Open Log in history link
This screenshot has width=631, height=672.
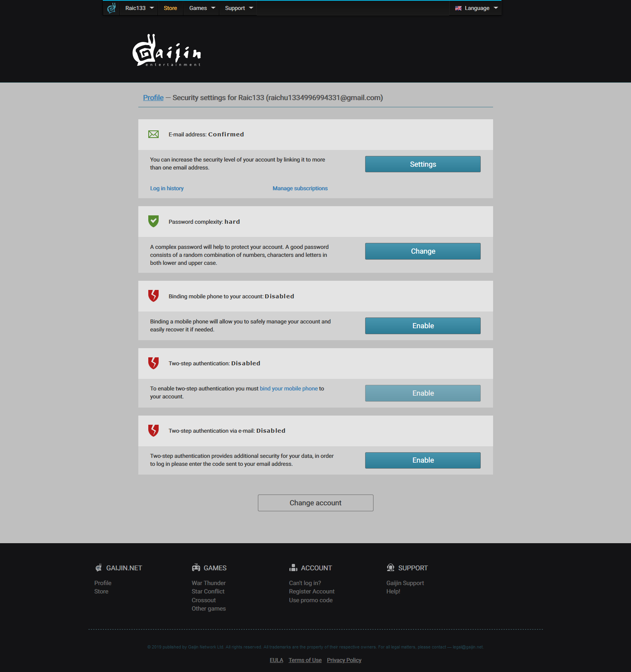click(167, 188)
